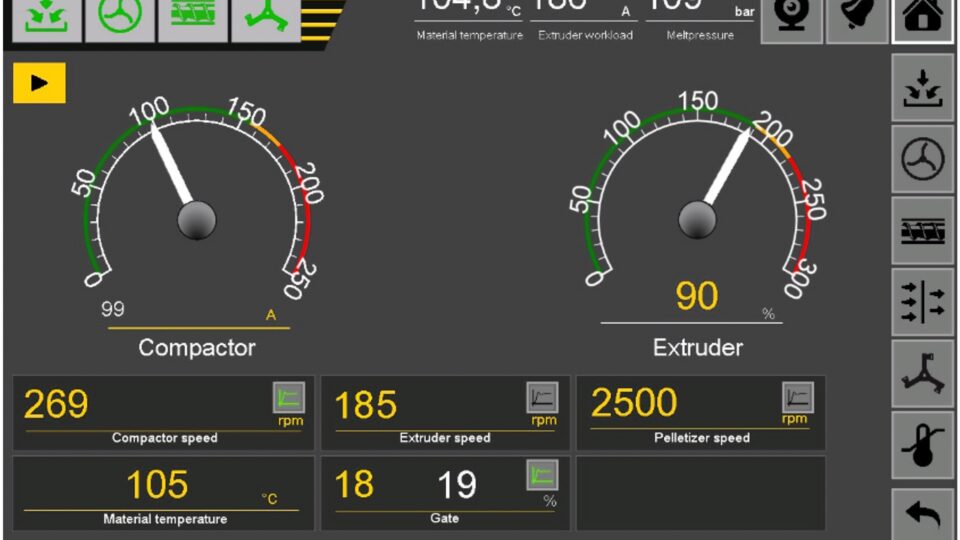The height and width of the screenshot is (540, 960).
Task: Enable the Gate trend chart icon
Action: (x=542, y=475)
